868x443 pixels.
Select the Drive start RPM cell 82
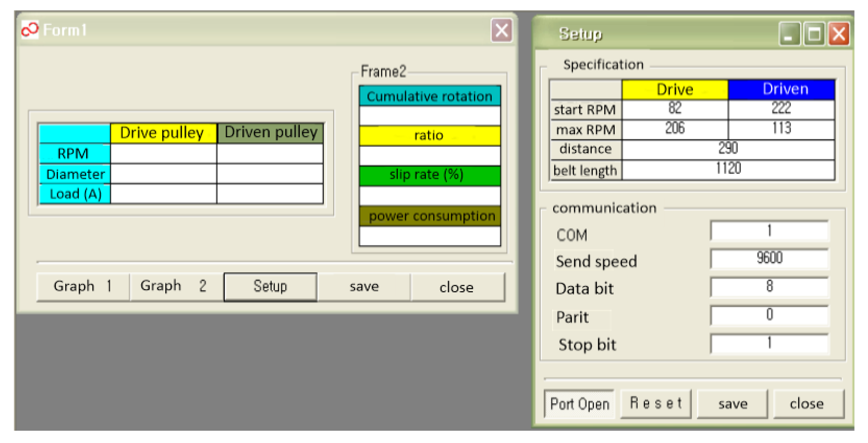point(675,109)
